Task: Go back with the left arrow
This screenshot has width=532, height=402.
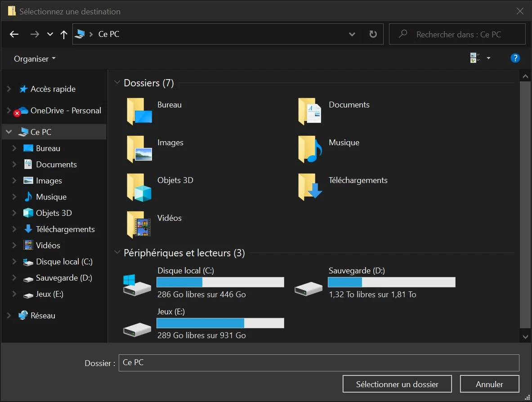Action: pos(14,34)
